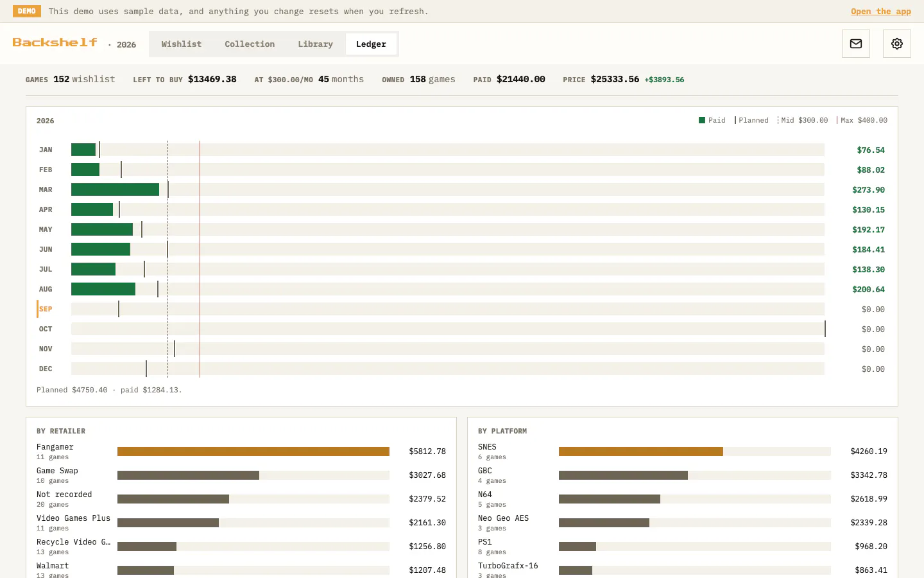Screen dimensions: 924x578
Task: Select the Game Swap retailer row
Action: coord(241,475)
